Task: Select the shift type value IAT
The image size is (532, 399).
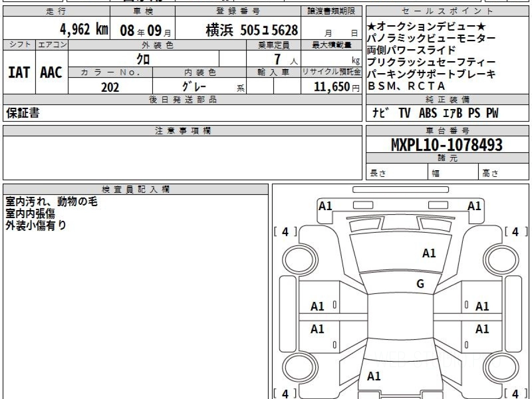Action: tap(19, 72)
